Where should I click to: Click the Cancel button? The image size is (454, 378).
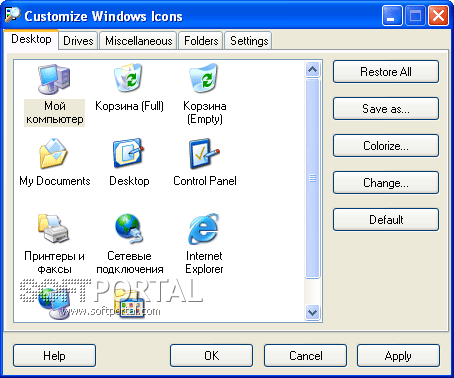pos(305,356)
